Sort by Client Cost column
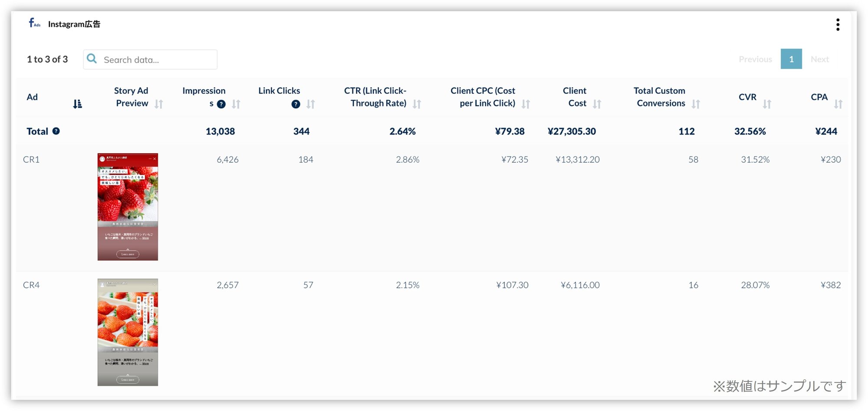 pyautogui.click(x=597, y=104)
